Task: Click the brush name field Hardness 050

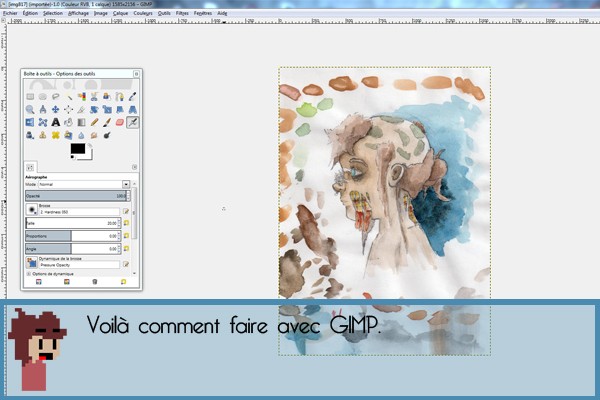Action: (x=79, y=212)
